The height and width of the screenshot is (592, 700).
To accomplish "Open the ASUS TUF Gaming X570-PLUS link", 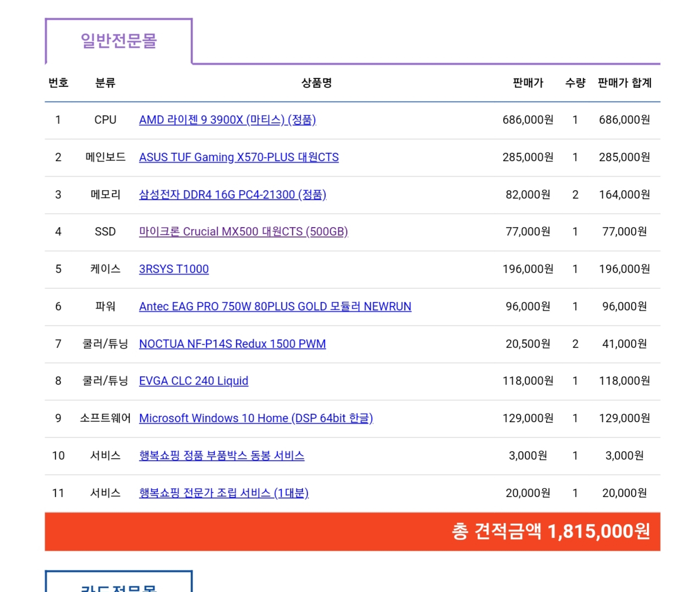I will (x=239, y=157).
